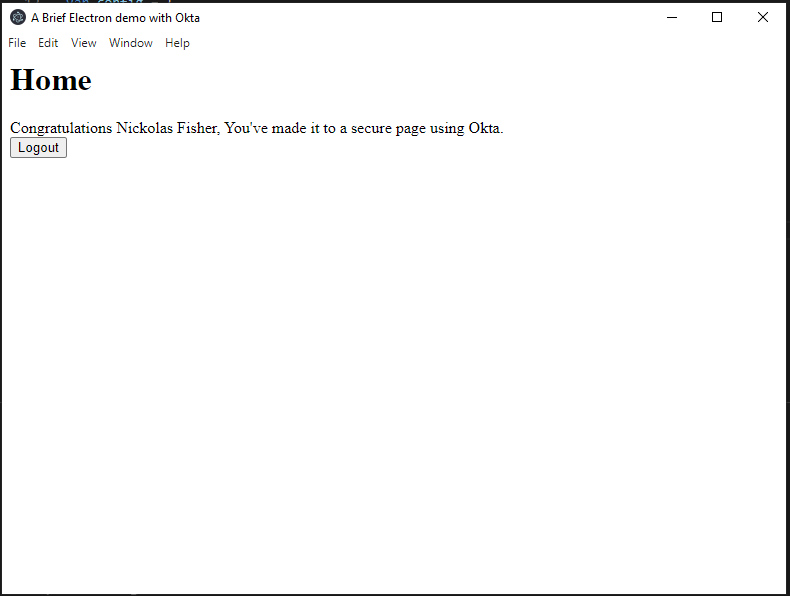Image resolution: width=790 pixels, height=596 pixels.
Task: Click the Electron app icon in title bar
Action: click(x=18, y=17)
